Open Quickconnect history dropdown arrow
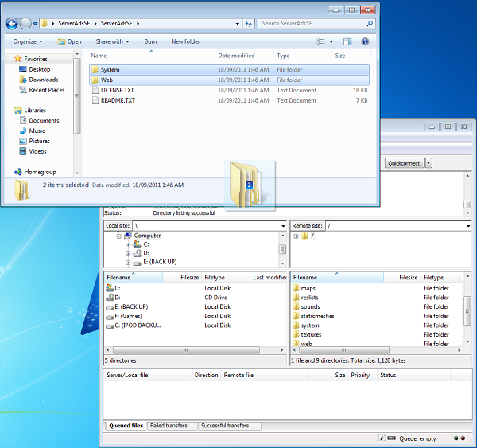Screen dimensions: 477x448 [429, 163]
